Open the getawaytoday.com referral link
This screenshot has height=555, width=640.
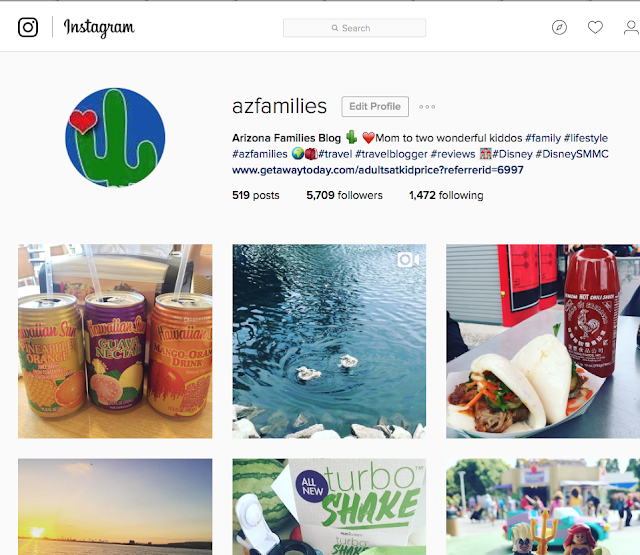coord(378,170)
